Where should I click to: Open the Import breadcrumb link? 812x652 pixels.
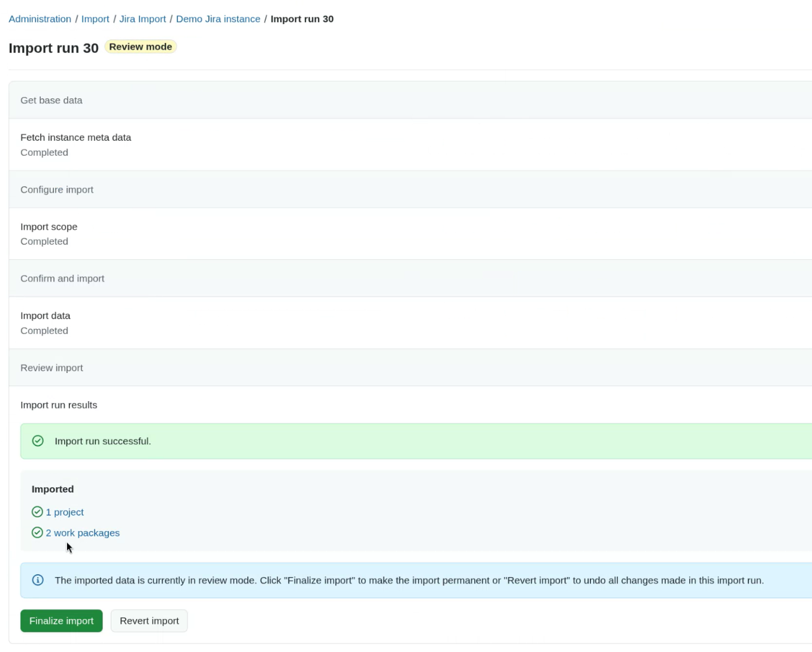[95, 19]
